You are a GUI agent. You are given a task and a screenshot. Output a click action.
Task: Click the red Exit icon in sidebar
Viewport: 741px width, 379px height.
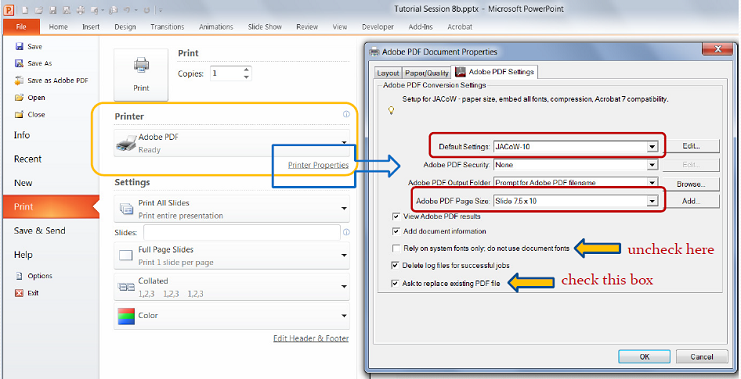(x=19, y=293)
